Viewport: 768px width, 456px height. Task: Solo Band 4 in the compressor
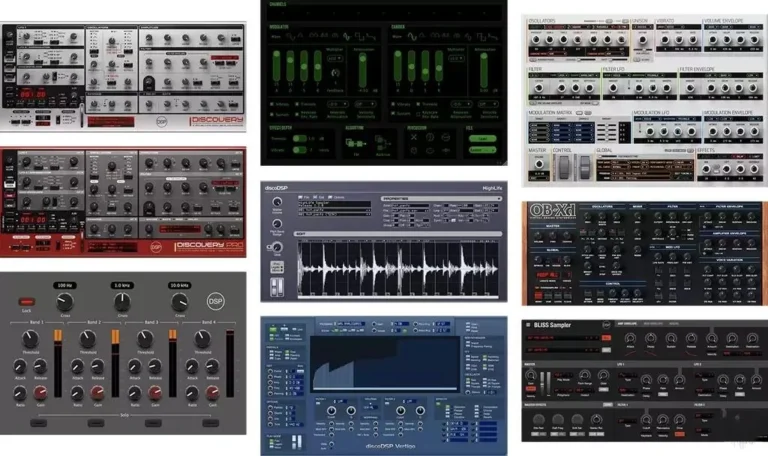(x=211, y=423)
